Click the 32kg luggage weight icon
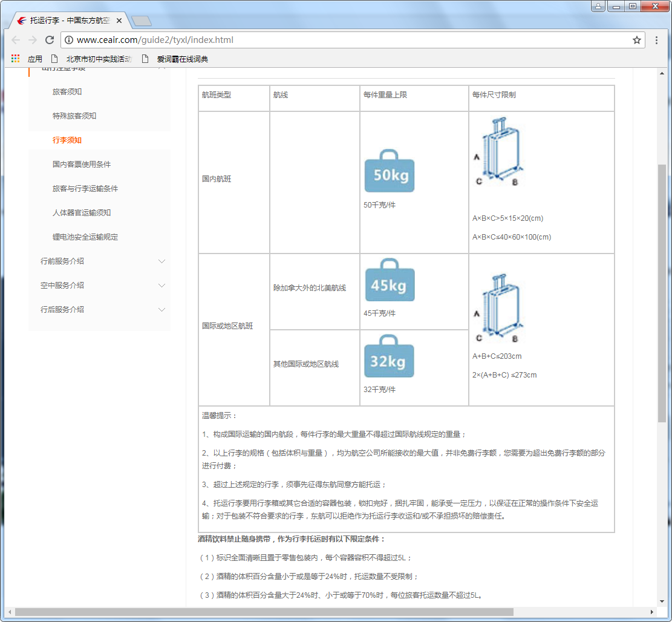Viewport: 672px width, 622px height. point(389,356)
